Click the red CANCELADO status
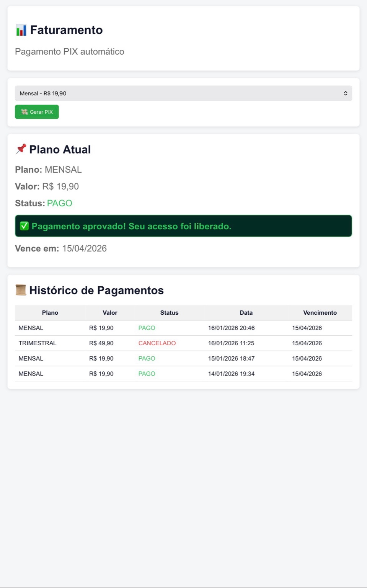 [x=157, y=343]
